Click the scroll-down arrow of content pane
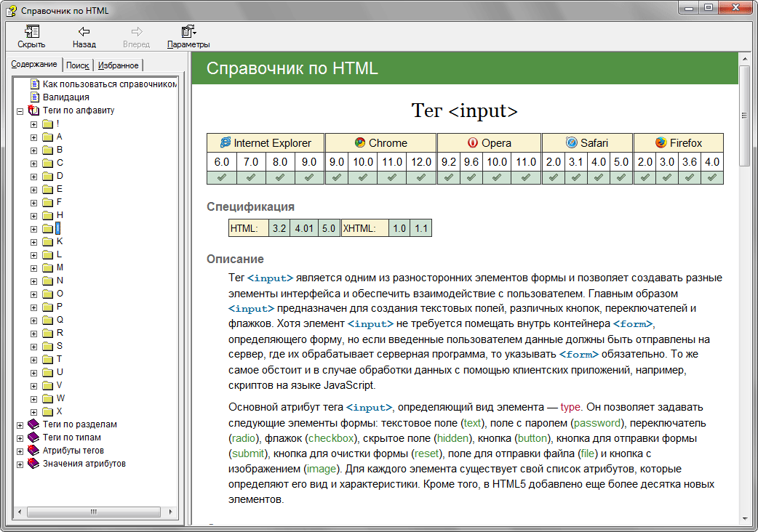 [x=744, y=518]
